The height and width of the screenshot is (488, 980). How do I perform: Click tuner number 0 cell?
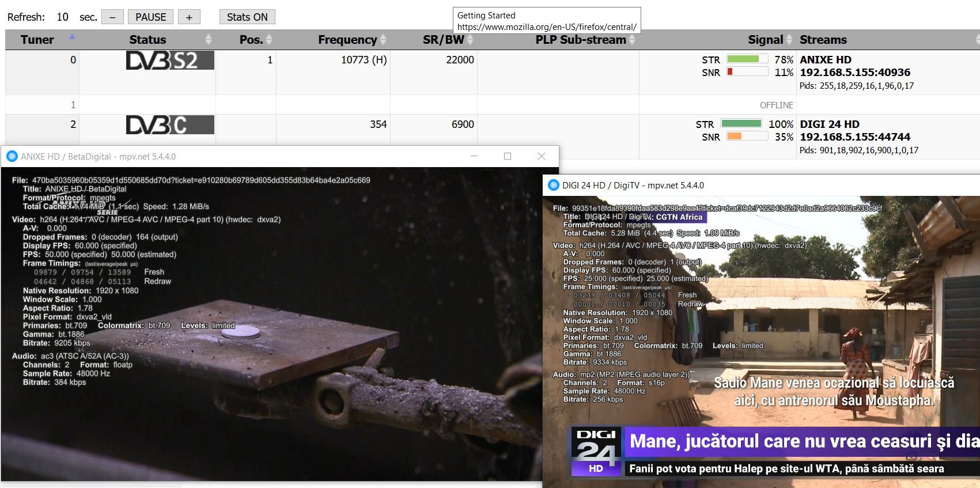pos(73,60)
